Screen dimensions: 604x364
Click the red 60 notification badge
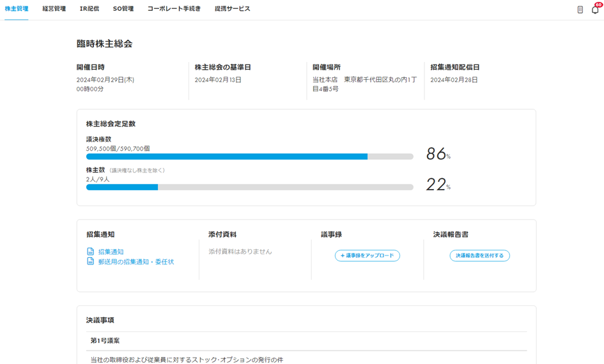[598, 5]
